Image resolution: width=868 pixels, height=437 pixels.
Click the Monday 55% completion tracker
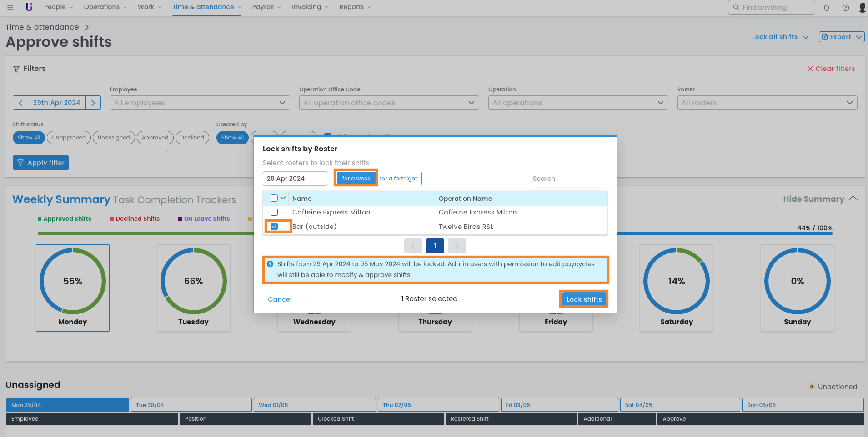(73, 288)
